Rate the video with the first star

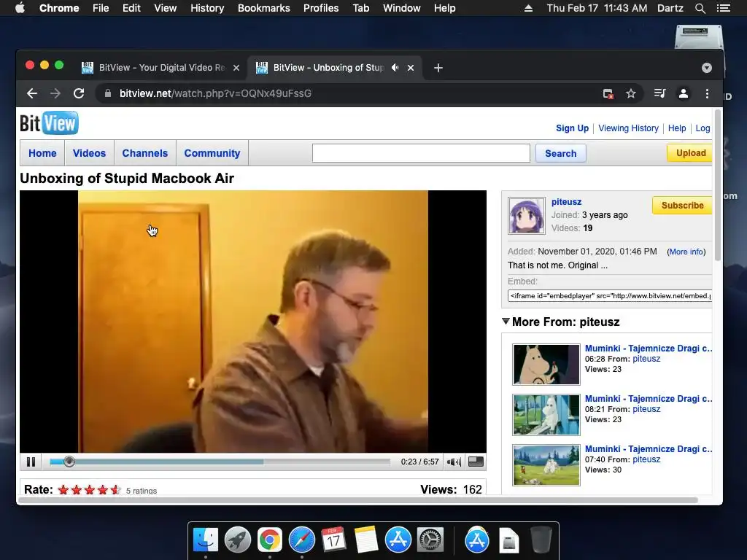63,490
